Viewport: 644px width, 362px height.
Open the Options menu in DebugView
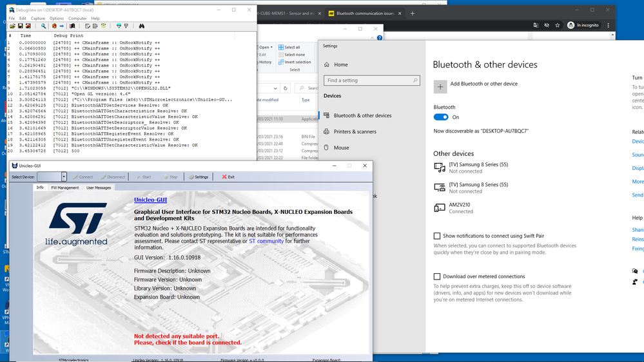[x=57, y=19]
